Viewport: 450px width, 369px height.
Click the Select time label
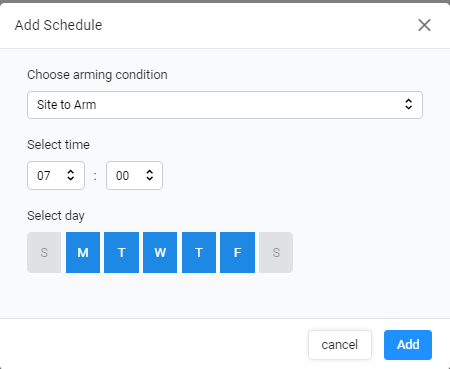pyautogui.click(x=58, y=145)
